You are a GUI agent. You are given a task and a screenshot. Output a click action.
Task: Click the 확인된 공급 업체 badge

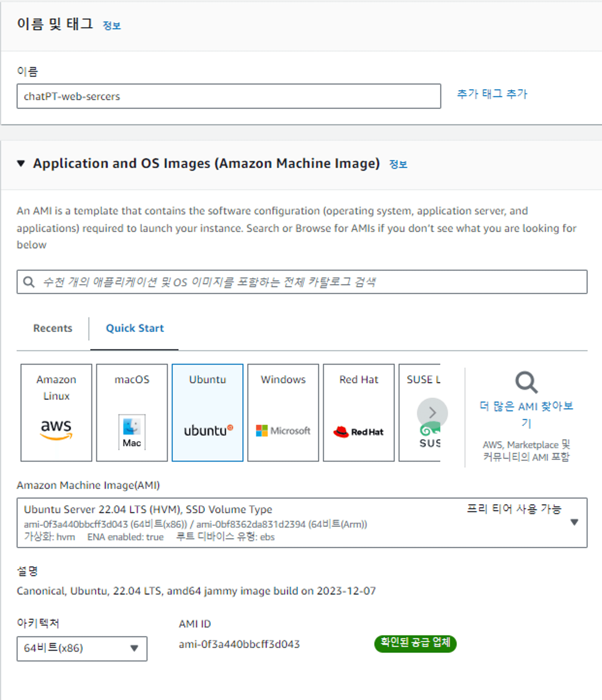click(x=415, y=644)
